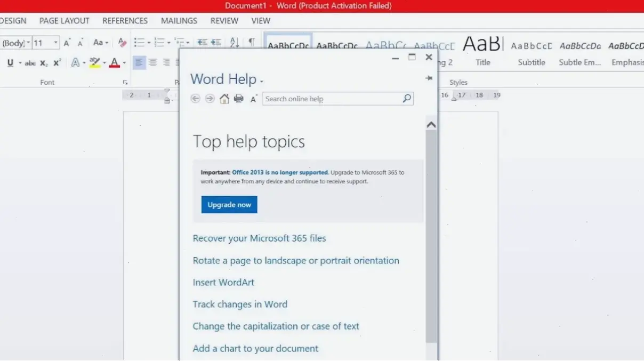Toggle Show/Hide paragraph marks
644x361 pixels.
[x=251, y=43]
